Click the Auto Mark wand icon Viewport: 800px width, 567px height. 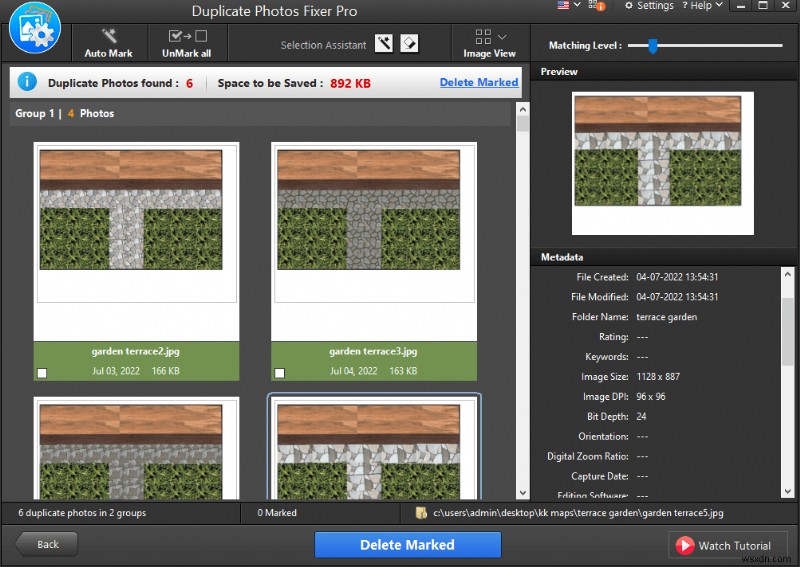click(x=108, y=37)
